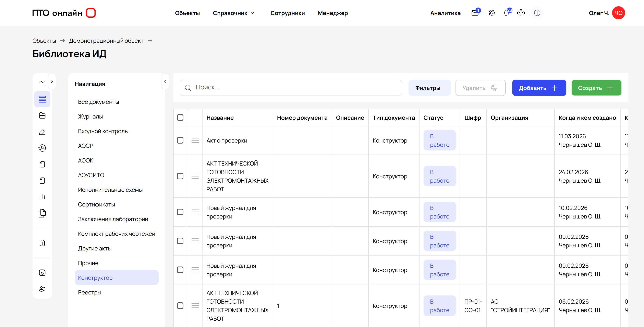The image size is (644, 327).
Task: Open the Объекты top menu
Action: coord(187,13)
